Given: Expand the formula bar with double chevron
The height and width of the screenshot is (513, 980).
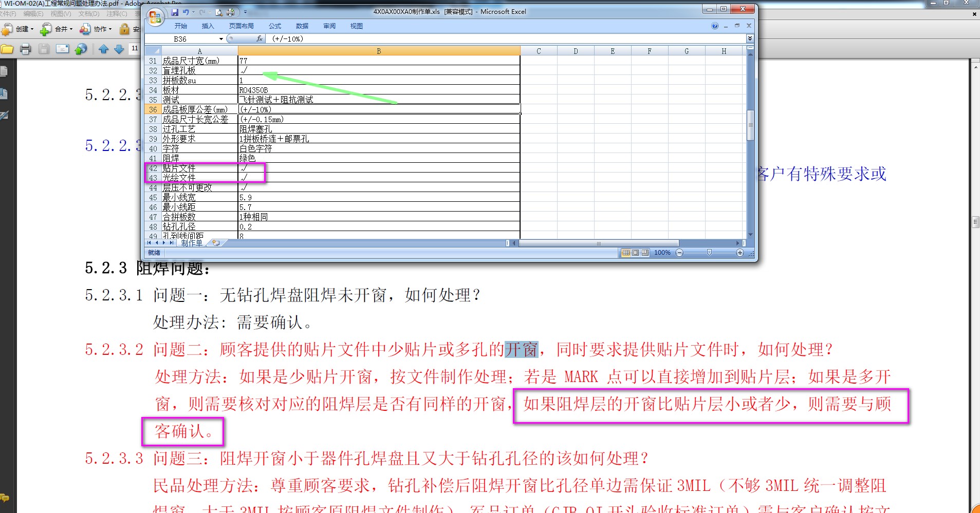Looking at the screenshot, I should click(x=750, y=39).
